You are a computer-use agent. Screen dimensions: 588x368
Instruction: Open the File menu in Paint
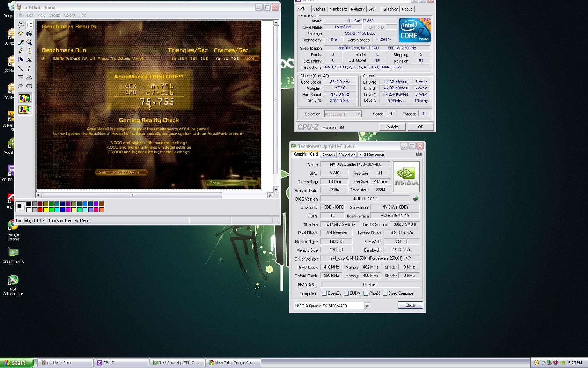pos(20,15)
